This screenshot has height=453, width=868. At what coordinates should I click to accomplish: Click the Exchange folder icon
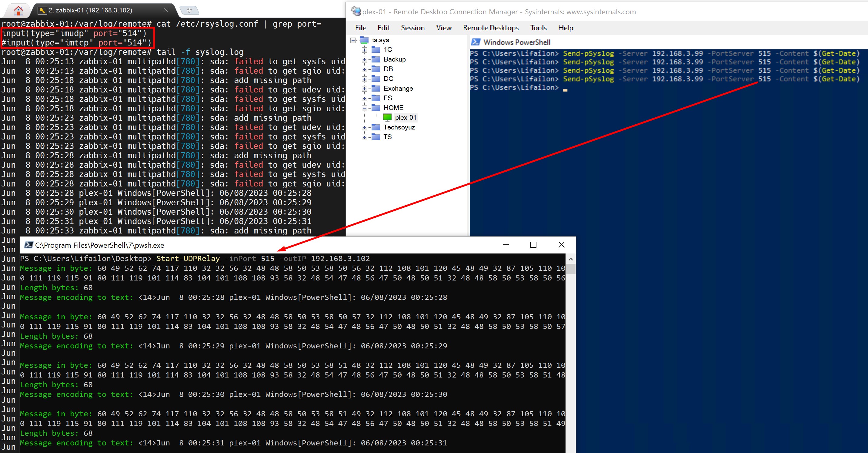(x=376, y=89)
